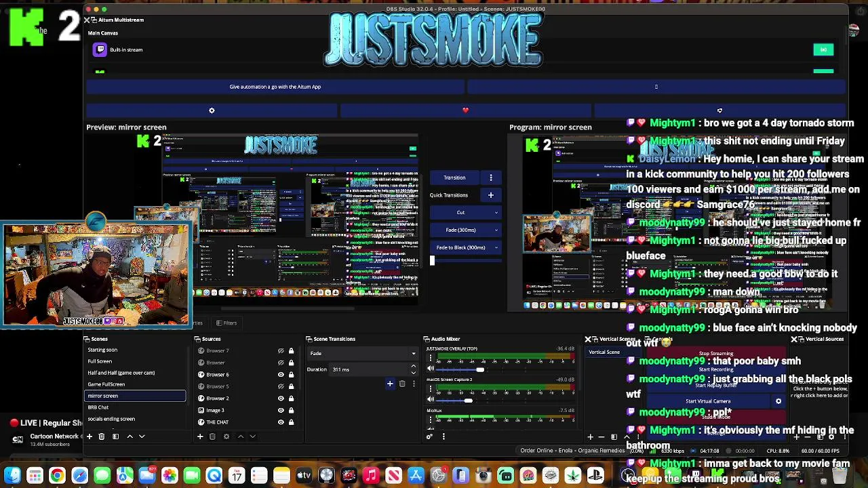
Task: Adjust JUSTSMOKE OVERLAY volume slider
Action: coord(481,369)
